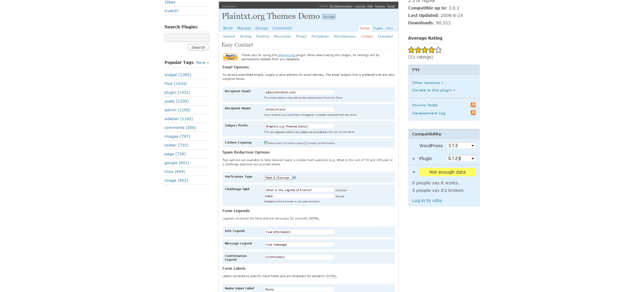Click the Confirmation Legend input field

299,257
